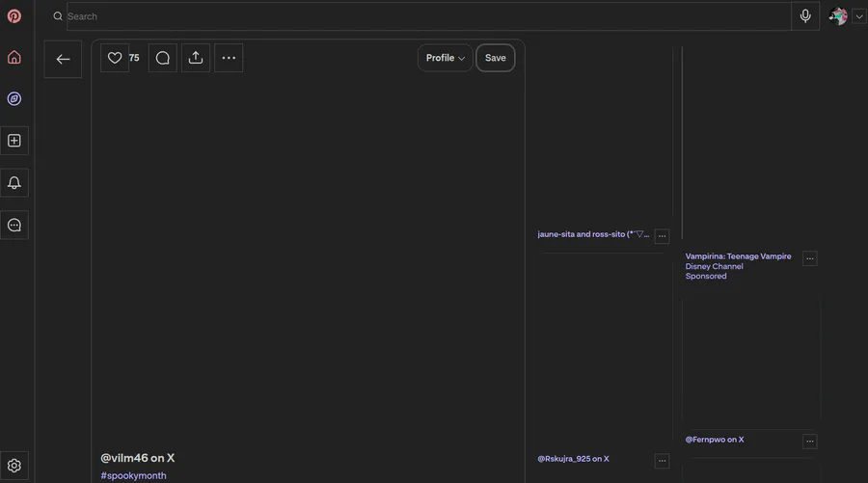Viewport: 868px width, 483px height.
Task: Activate voice search microphone
Action: tap(805, 16)
